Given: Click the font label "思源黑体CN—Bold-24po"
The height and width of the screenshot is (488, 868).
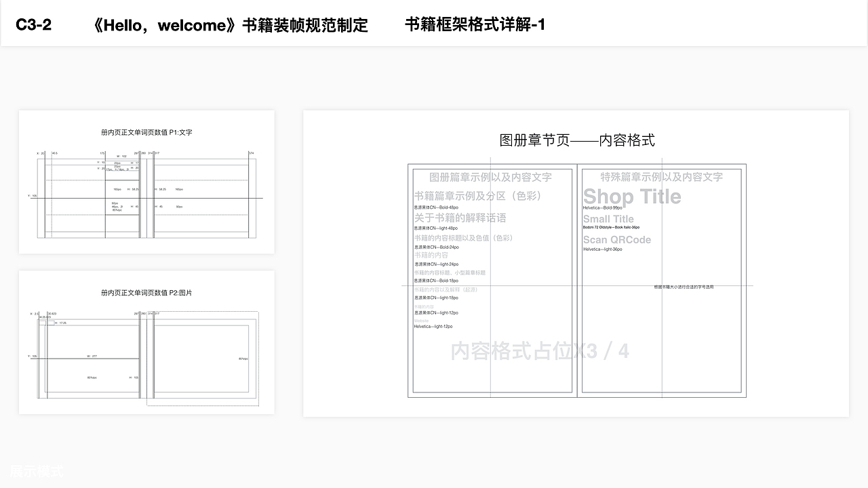Looking at the screenshot, I should [436, 247].
